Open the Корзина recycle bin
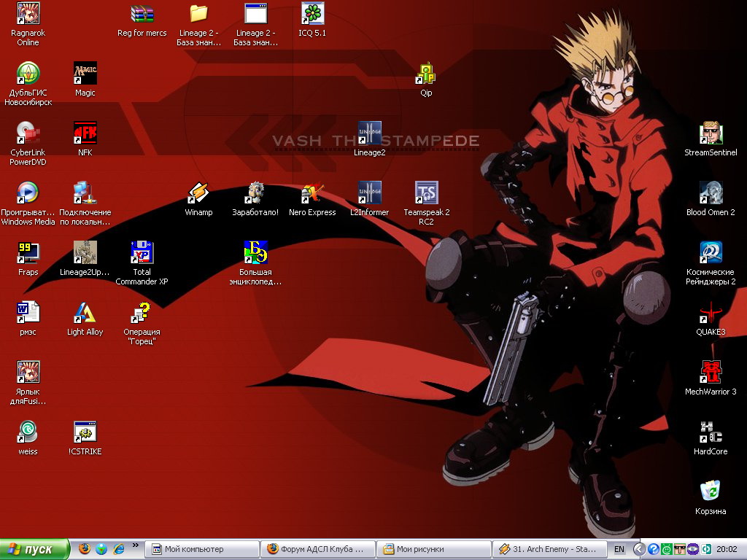This screenshot has width=747, height=560. 711,492
